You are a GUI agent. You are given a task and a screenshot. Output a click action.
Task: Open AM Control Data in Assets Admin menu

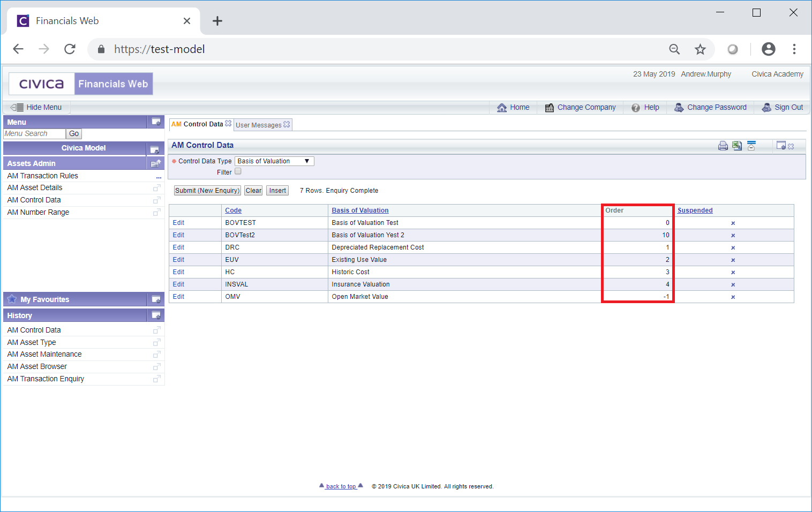(x=34, y=200)
